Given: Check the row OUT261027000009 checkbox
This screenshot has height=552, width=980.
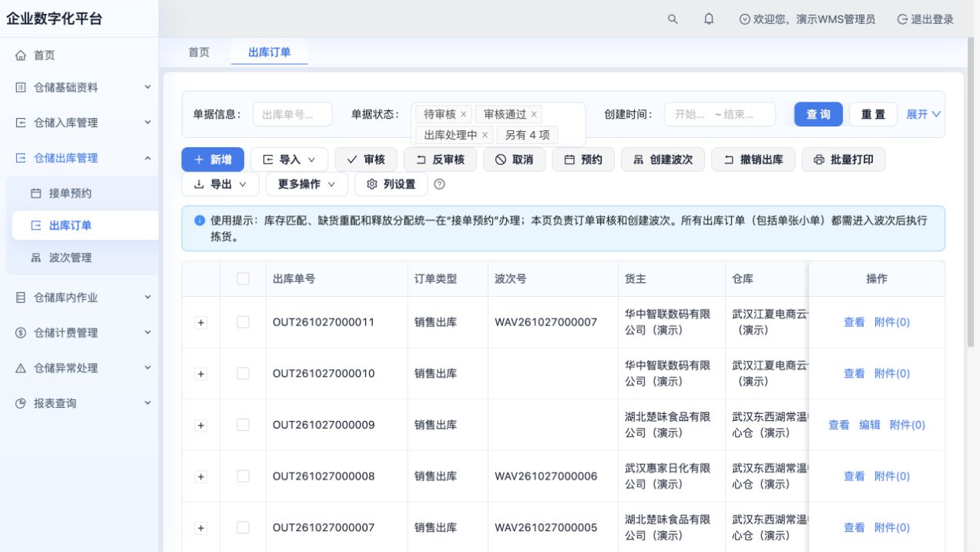Looking at the screenshot, I should pyautogui.click(x=243, y=425).
